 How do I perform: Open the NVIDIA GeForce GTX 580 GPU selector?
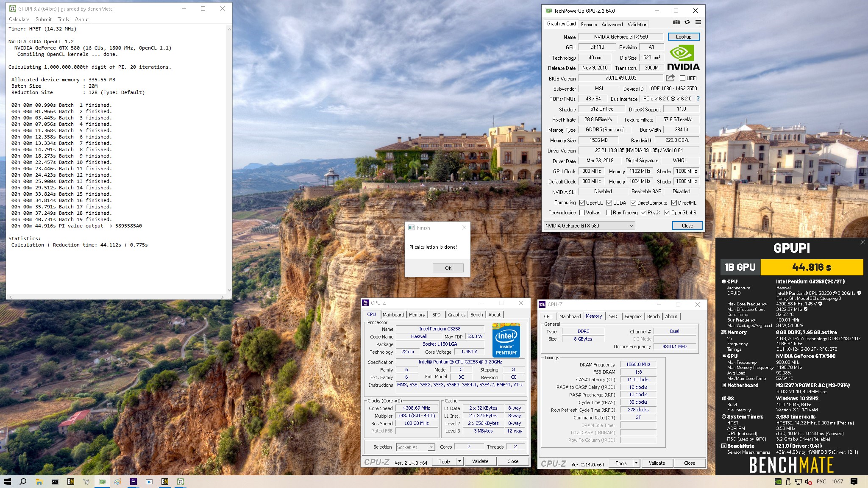click(589, 226)
